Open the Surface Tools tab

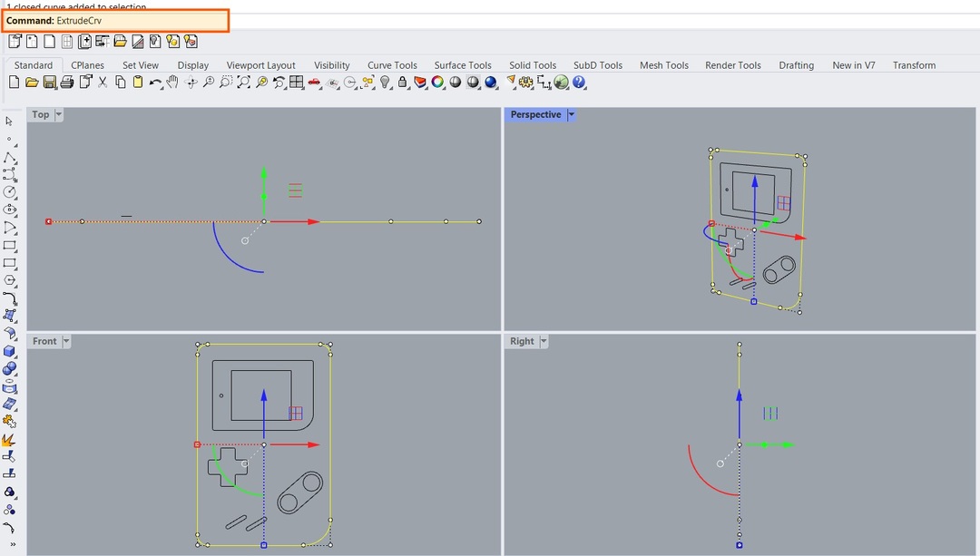pyautogui.click(x=463, y=65)
